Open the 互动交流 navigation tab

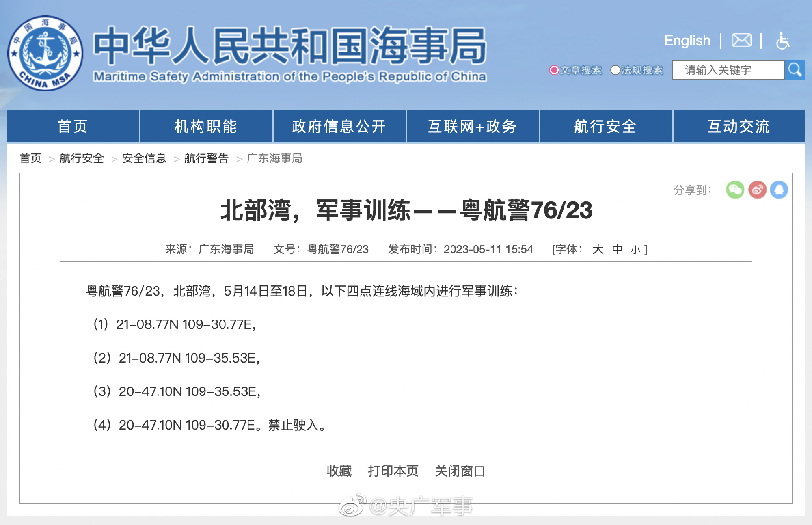click(739, 126)
